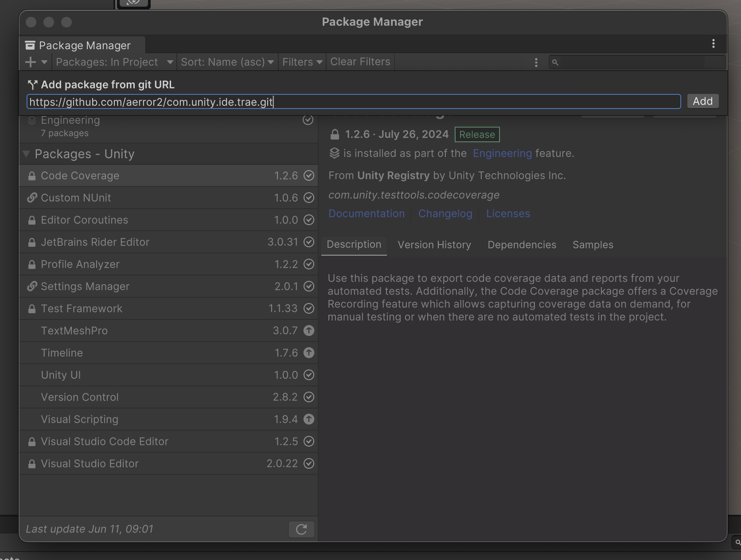Click the lock icon next to Code Coverage
741x560 pixels.
pos(32,176)
